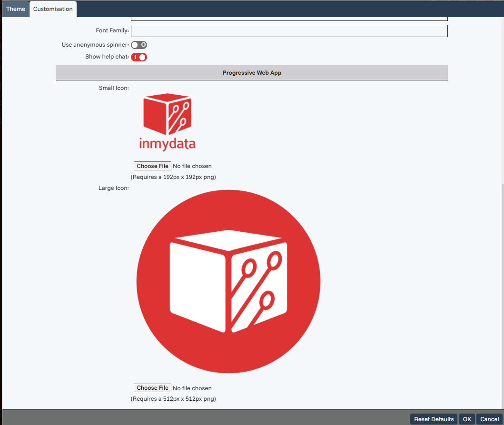This screenshot has width=504, height=425.
Task: Click the small inmydata icon preview
Action: point(167,122)
